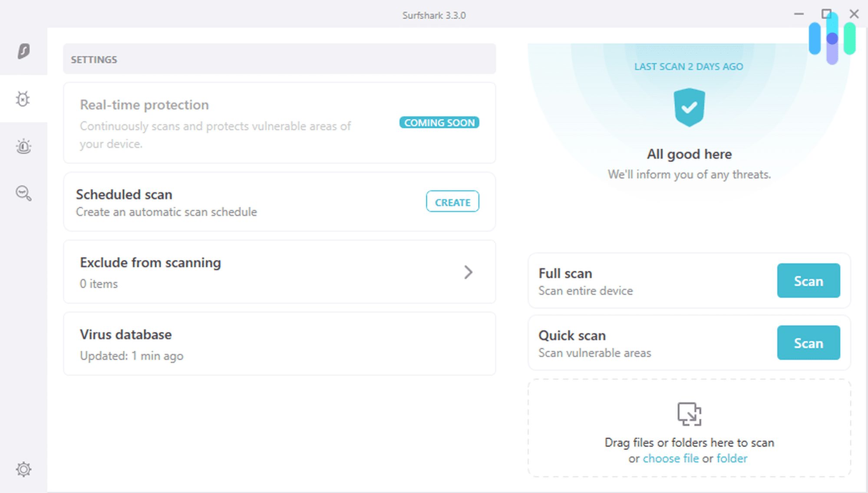Click the choose folder link to scan
Viewport: 868px width, 493px height.
click(x=733, y=458)
